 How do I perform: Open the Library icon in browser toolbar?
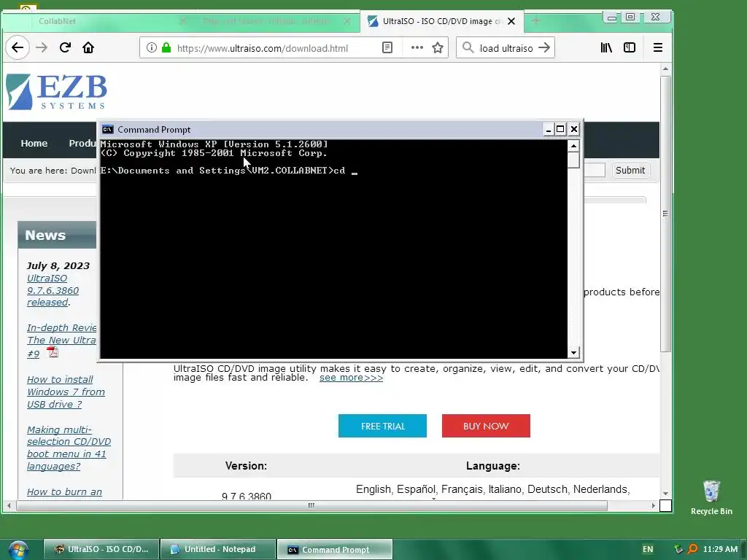coord(606,47)
